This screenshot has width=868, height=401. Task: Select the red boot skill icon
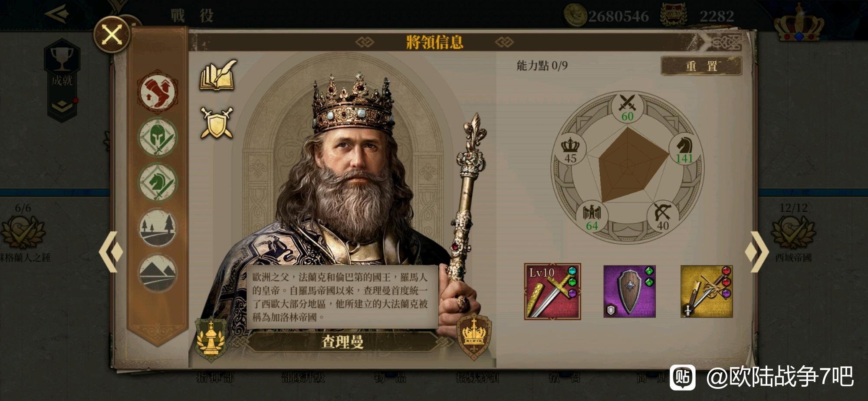click(x=158, y=92)
